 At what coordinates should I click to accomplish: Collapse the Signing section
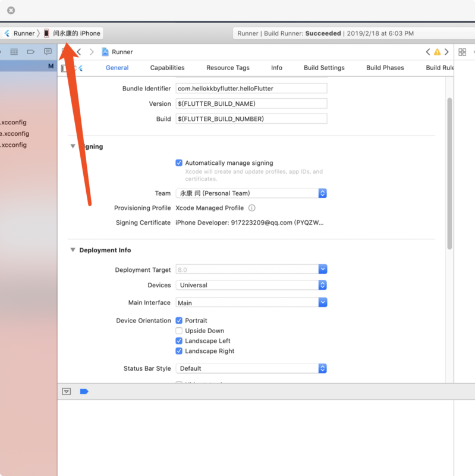point(73,146)
